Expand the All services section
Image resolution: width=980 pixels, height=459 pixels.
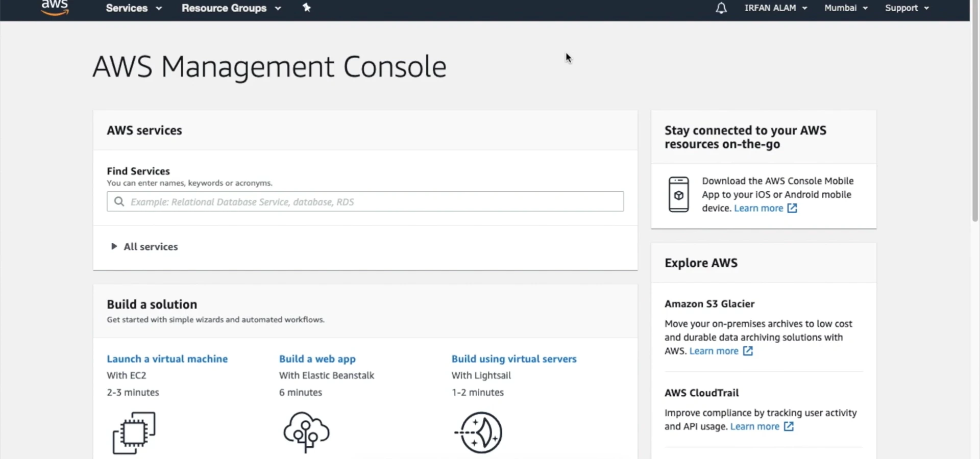(144, 246)
